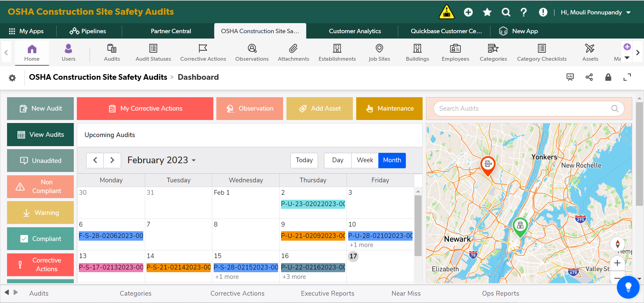Screen dimensions: 644x303
Task: Click the yellow Warning button
Action: [40, 213]
